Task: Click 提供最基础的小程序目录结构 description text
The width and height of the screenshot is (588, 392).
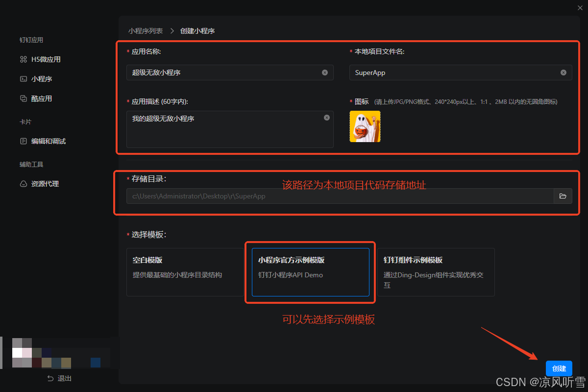Action: [x=177, y=275]
